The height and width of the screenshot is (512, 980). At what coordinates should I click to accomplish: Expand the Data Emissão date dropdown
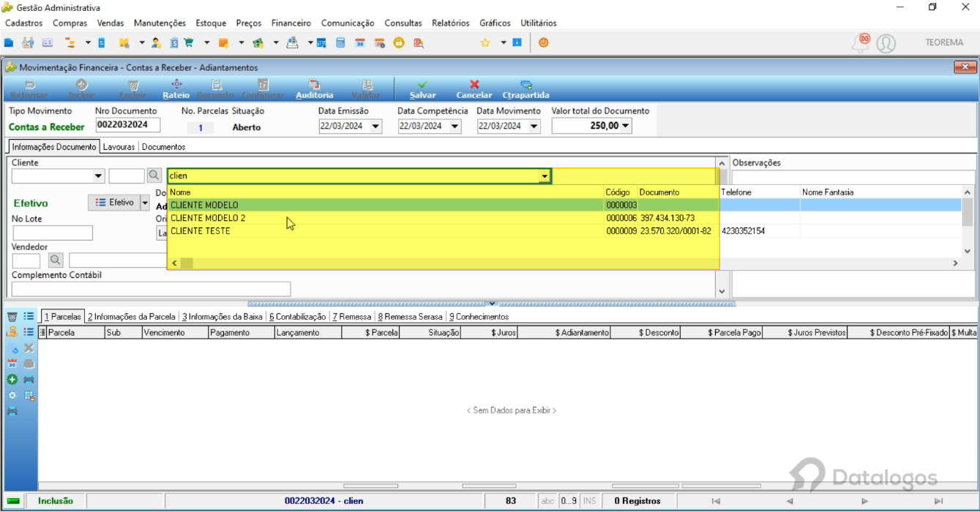(x=376, y=126)
